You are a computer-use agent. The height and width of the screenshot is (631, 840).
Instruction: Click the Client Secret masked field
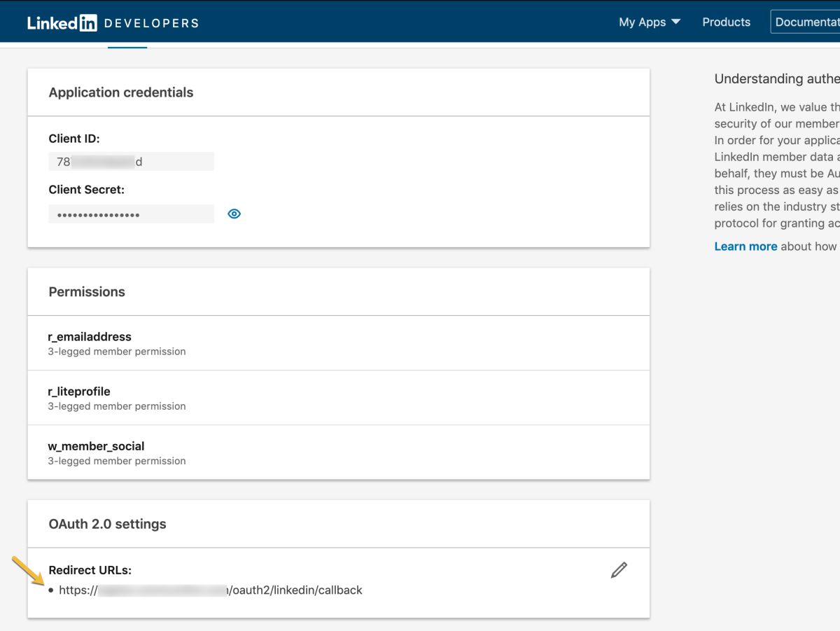coord(131,214)
